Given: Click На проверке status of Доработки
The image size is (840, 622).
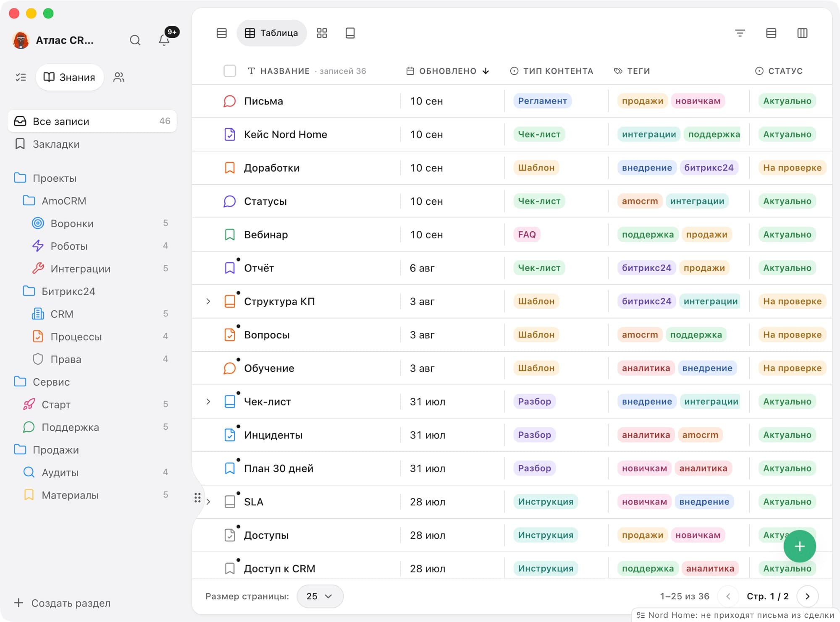Looking at the screenshot, I should point(792,167).
